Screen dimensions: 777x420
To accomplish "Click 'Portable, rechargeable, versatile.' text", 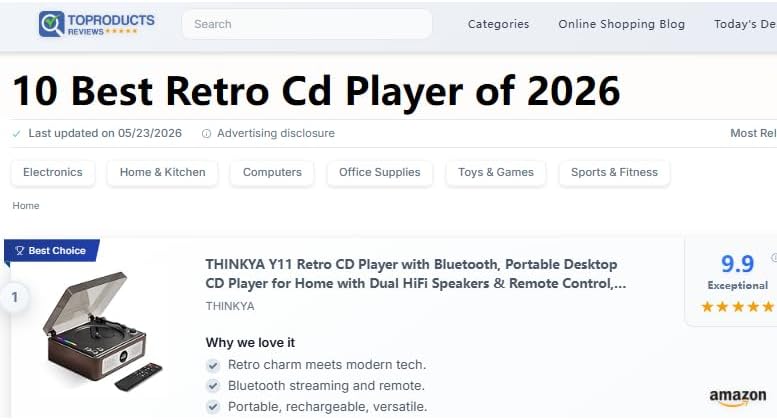I will click(328, 407).
